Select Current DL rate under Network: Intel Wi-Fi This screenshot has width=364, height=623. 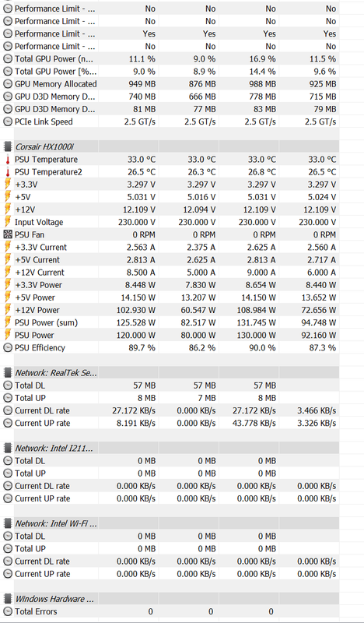43,561
